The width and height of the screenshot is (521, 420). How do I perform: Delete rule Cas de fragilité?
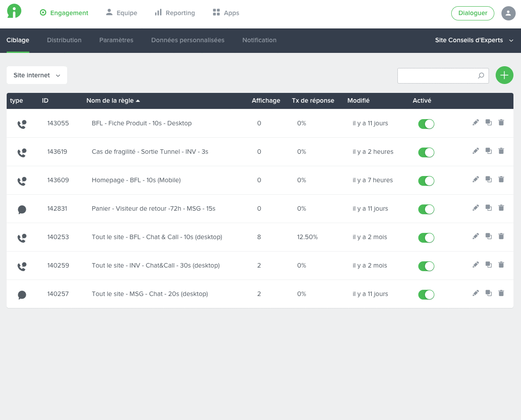click(501, 151)
